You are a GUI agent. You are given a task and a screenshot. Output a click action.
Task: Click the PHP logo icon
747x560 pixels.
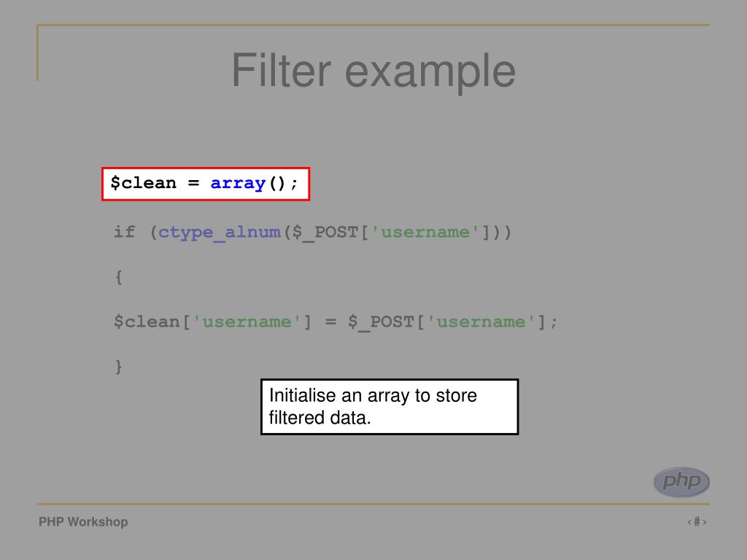click(681, 481)
